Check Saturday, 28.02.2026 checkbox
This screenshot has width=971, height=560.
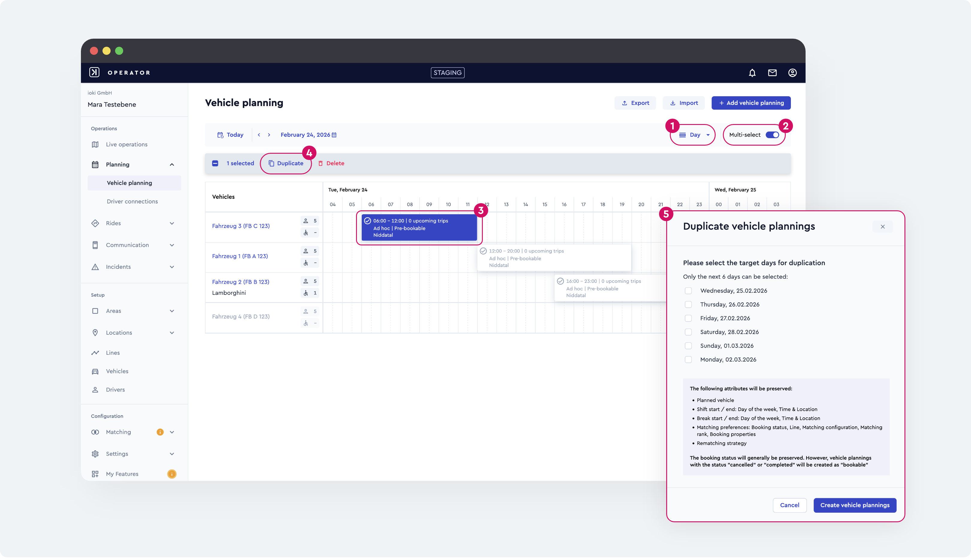688,332
